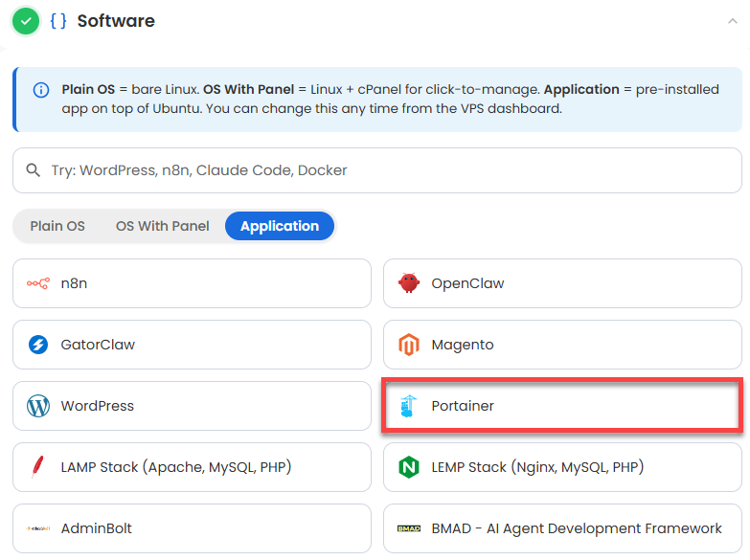Click the Plain OS explanation text in the info banner

(130, 89)
